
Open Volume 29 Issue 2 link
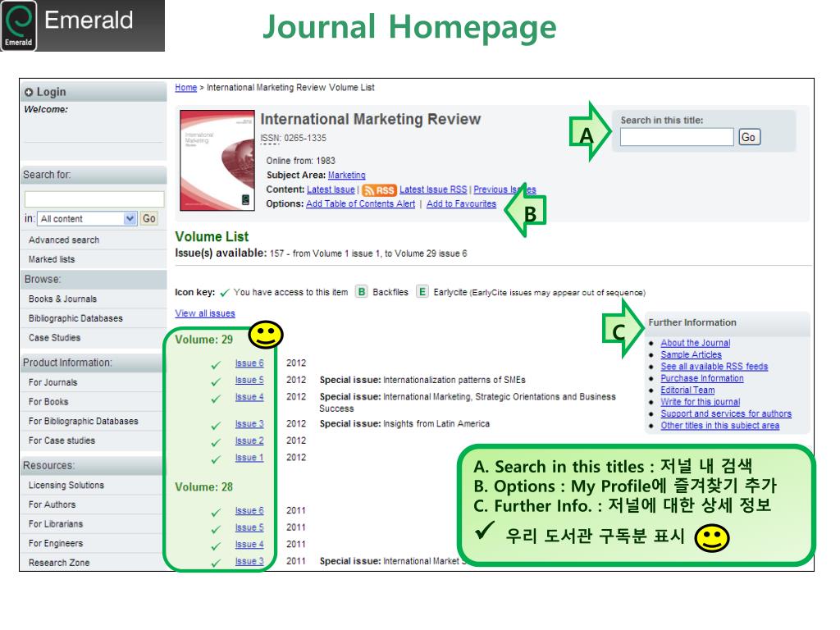tap(249, 441)
